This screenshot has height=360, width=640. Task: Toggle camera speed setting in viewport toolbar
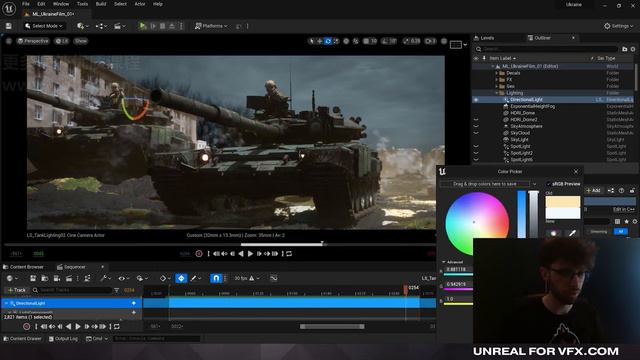coord(430,41)
